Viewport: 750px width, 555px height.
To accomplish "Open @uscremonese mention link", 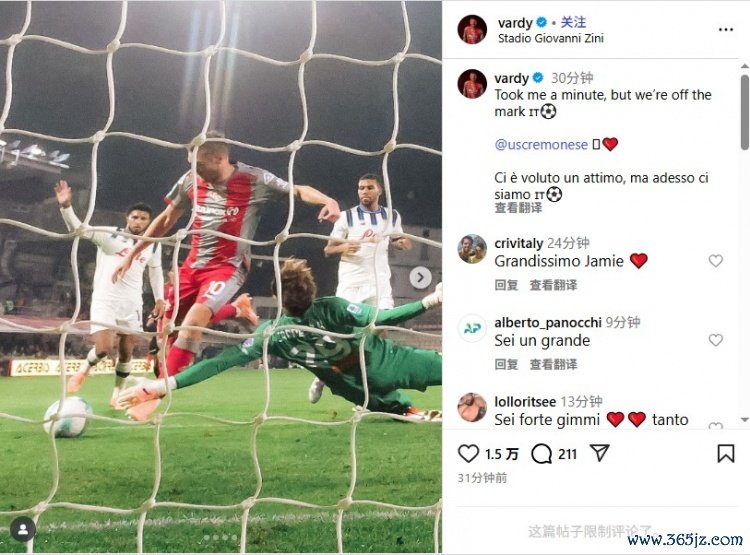I will 541,144.
